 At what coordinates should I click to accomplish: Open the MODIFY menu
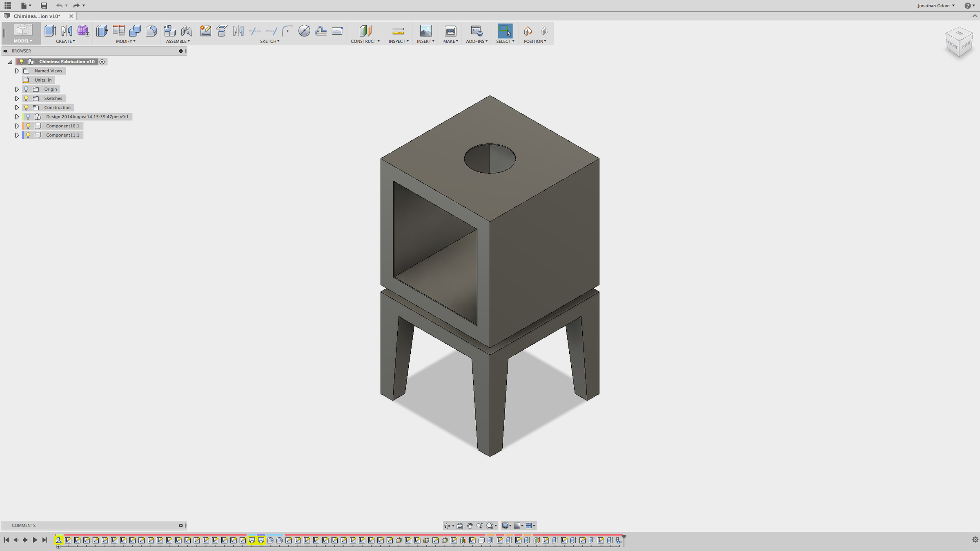tap(125, 41)
